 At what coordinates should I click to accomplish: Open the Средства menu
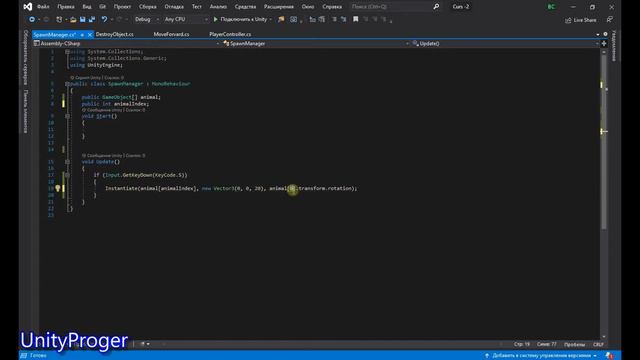pos(245,7)
